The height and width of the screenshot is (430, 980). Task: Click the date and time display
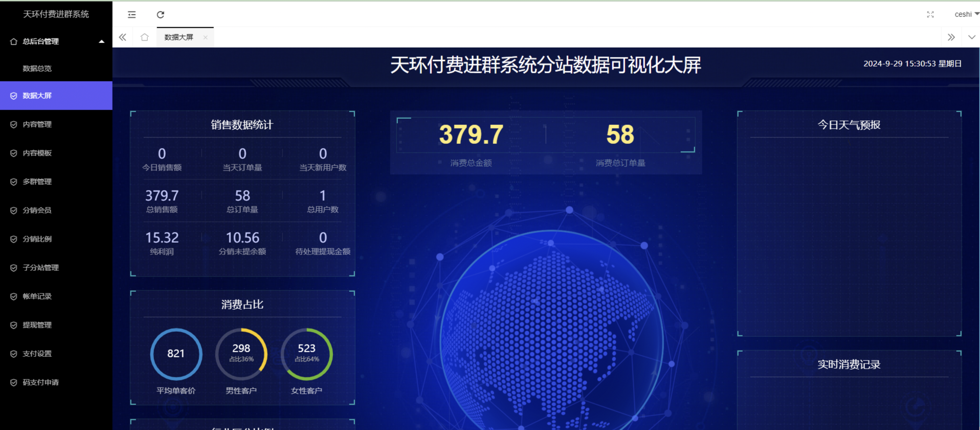(912, 63)
